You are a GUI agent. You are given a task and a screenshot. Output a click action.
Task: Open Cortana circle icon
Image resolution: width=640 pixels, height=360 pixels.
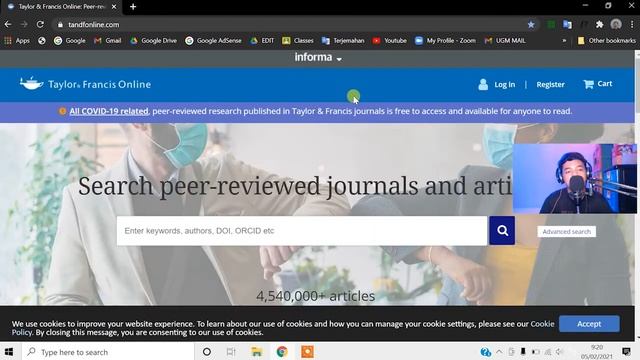[207, 352]
